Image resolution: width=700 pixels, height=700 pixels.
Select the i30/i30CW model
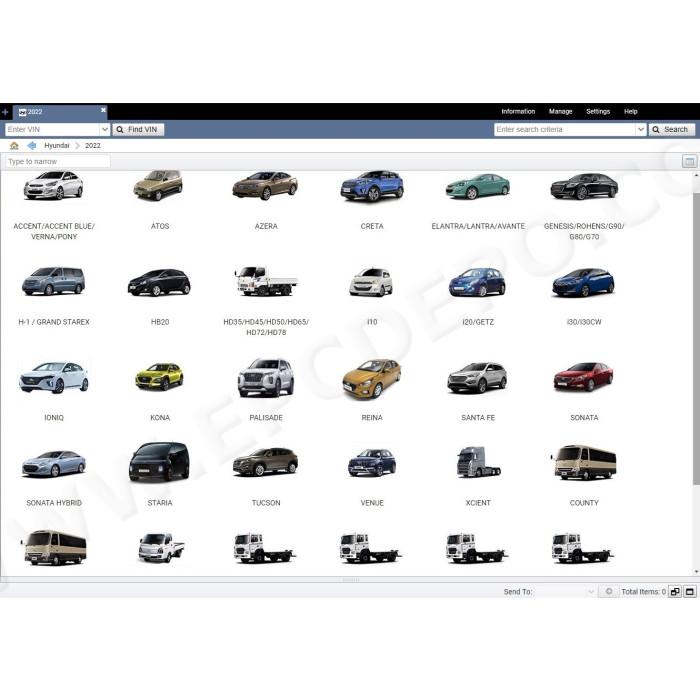point(584,296)
